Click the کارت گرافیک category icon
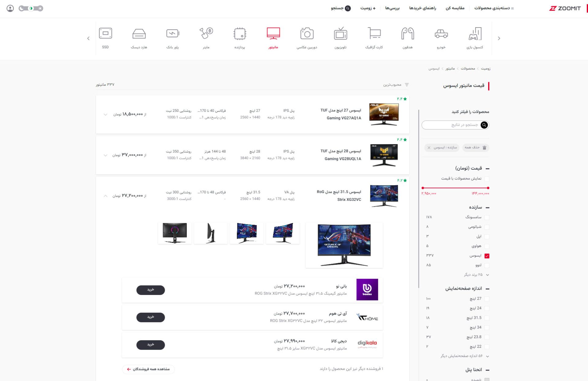 tap(374, 33)
